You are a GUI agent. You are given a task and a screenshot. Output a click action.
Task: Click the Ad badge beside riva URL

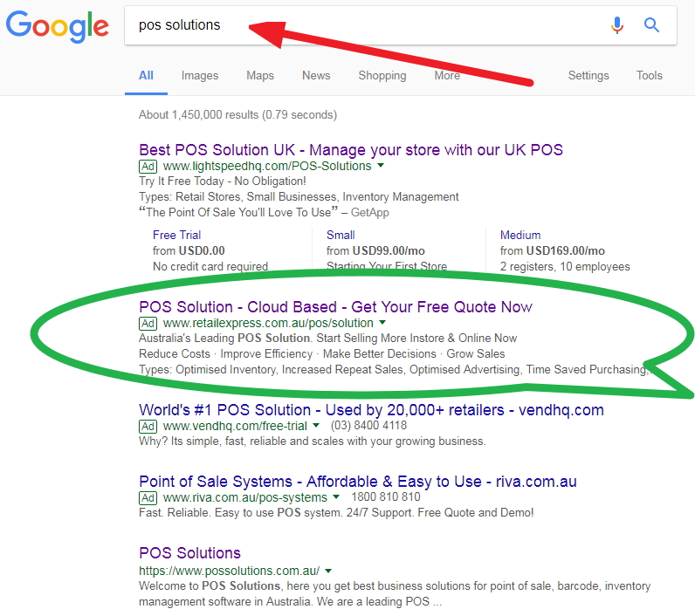pos(148,498)
